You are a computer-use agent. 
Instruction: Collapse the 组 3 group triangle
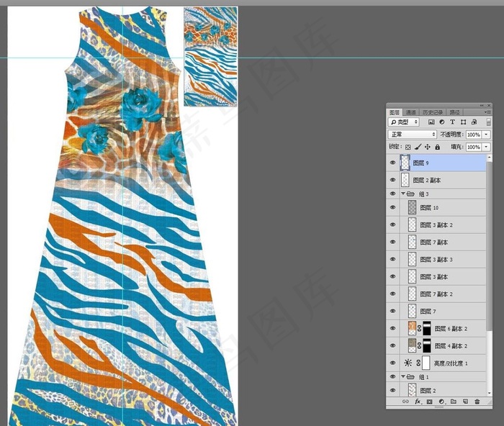(x=403, y=194)
